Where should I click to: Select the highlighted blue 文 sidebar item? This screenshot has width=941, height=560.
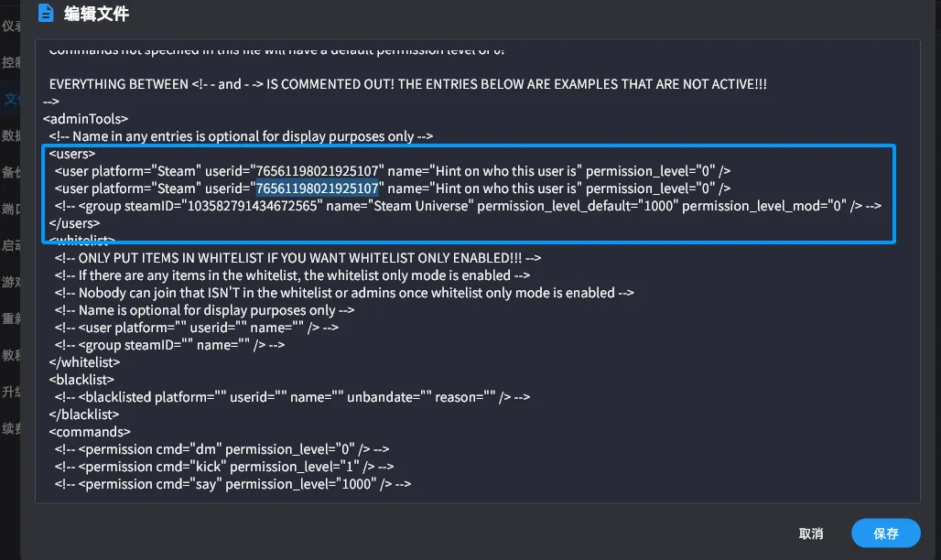click(11, 99)
